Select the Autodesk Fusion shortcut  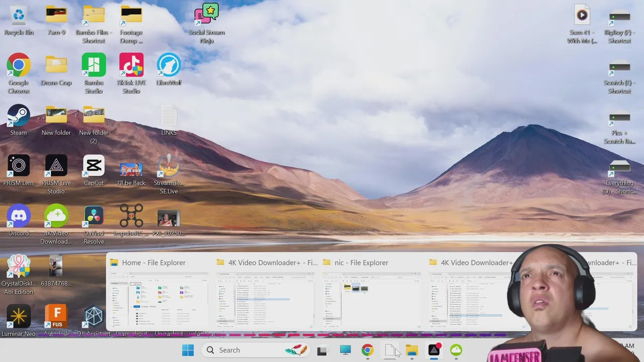pos(56,321)
